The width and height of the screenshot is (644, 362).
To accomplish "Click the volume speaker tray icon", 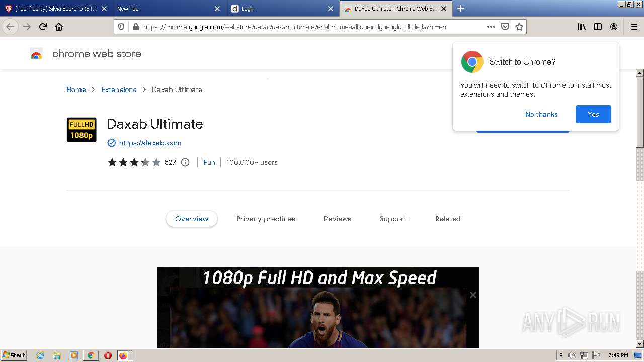I will tap(572, 355).
